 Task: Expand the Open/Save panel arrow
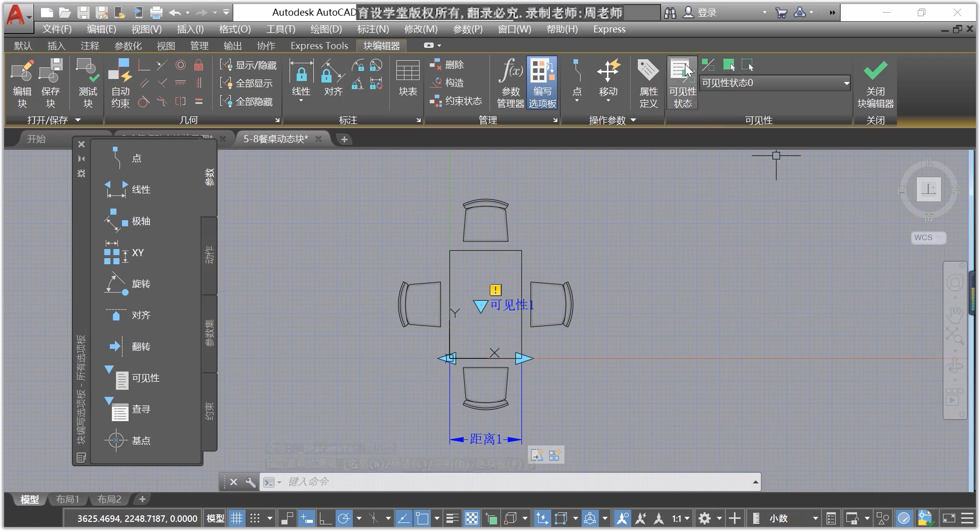[x=77, y=120]
